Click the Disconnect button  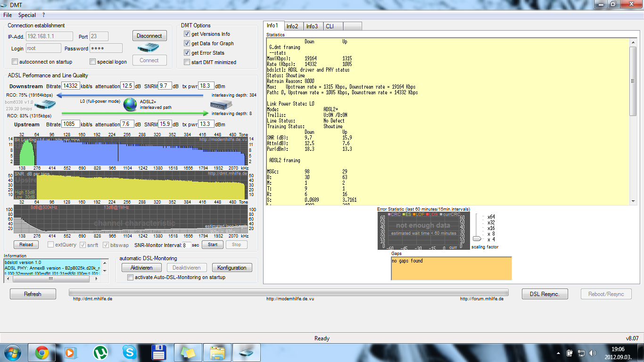pos(149,36)
